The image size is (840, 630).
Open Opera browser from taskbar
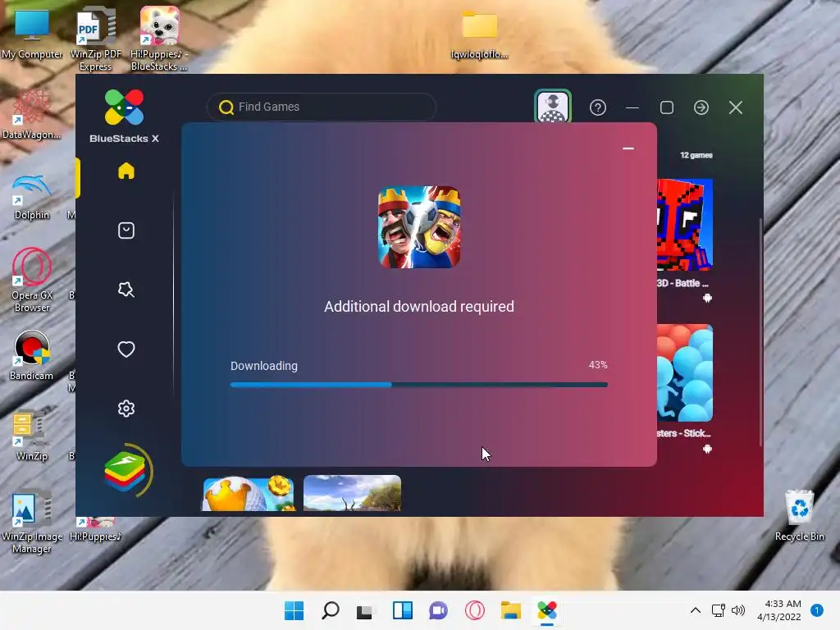(x=475, y=610)
